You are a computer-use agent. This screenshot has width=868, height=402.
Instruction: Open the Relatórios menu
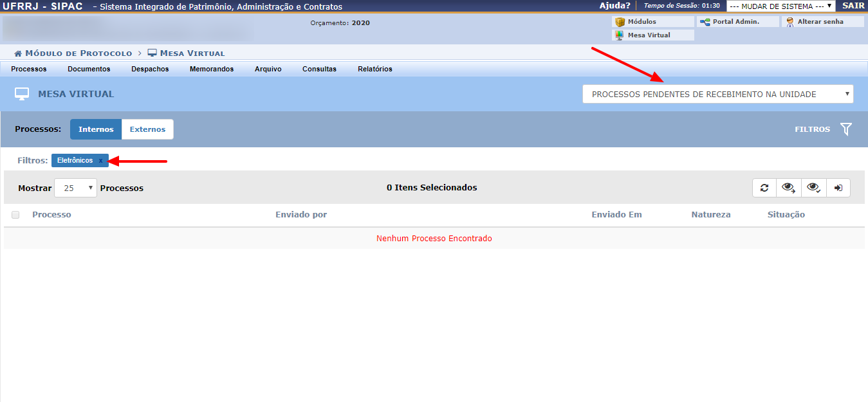click(x=374, y=69)
